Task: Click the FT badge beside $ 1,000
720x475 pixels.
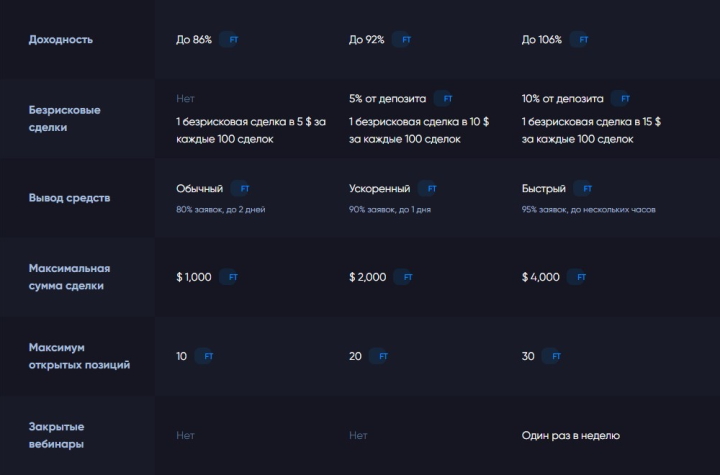Action: point(233,277)
